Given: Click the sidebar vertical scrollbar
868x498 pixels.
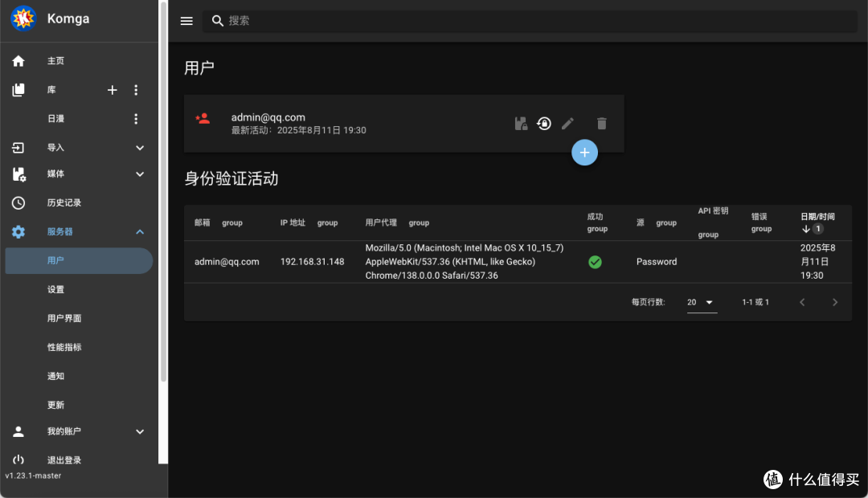Looking at the screenshot, I should [x=163, y=191].
